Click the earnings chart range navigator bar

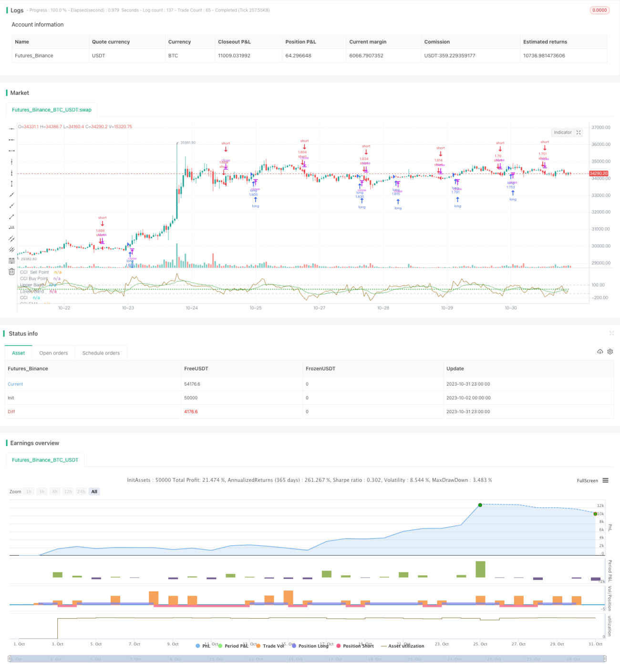[307, 659]
